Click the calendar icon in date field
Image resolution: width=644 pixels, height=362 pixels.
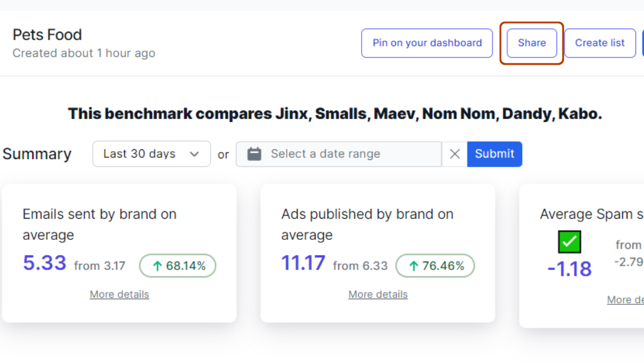(x=255, y=154)
